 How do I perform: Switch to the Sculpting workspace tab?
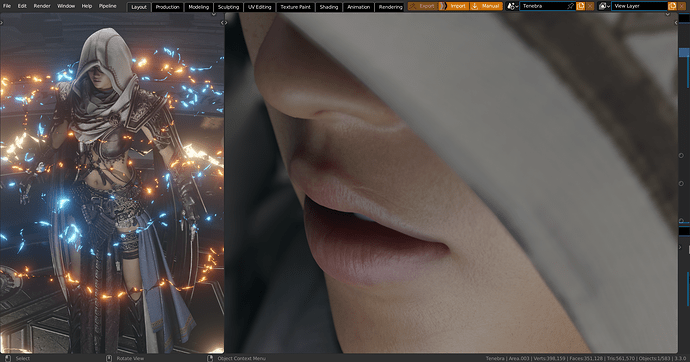[x=228, y=7]
